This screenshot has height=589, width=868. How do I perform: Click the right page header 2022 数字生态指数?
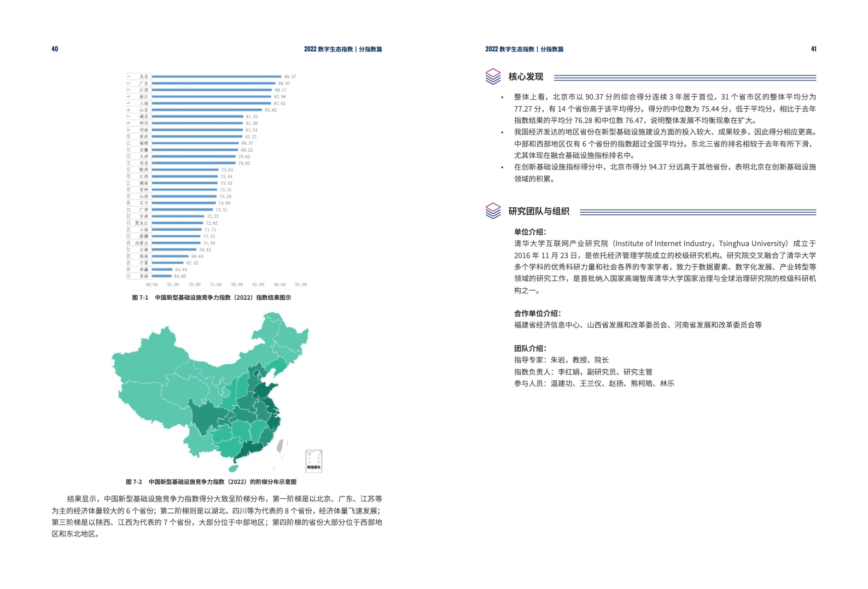(x=524, y=49)
